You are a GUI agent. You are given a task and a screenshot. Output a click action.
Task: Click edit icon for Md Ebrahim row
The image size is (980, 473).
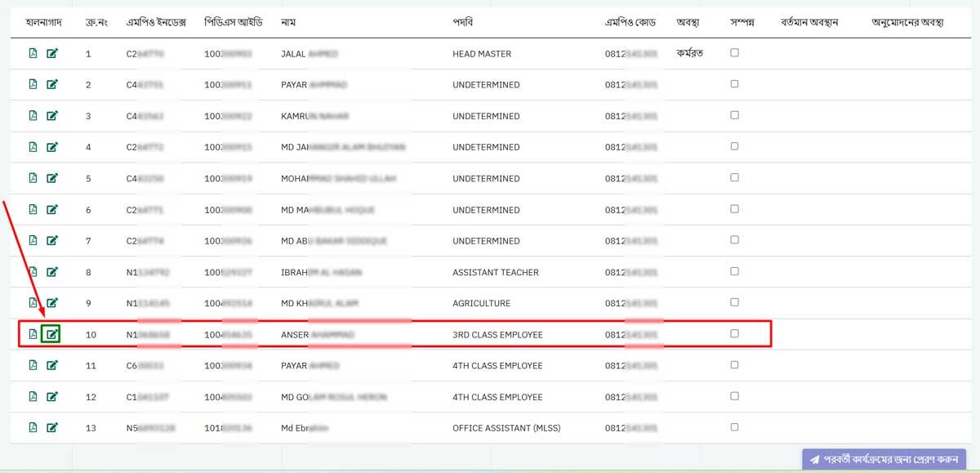pos(52,427)
